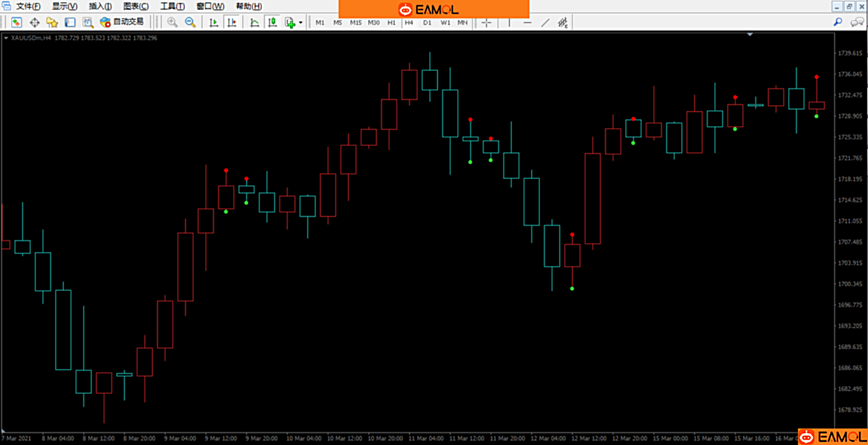Open the Market Watch icon in toolbar
Viewport: 868px width, 445px height.
pos(17,22)
